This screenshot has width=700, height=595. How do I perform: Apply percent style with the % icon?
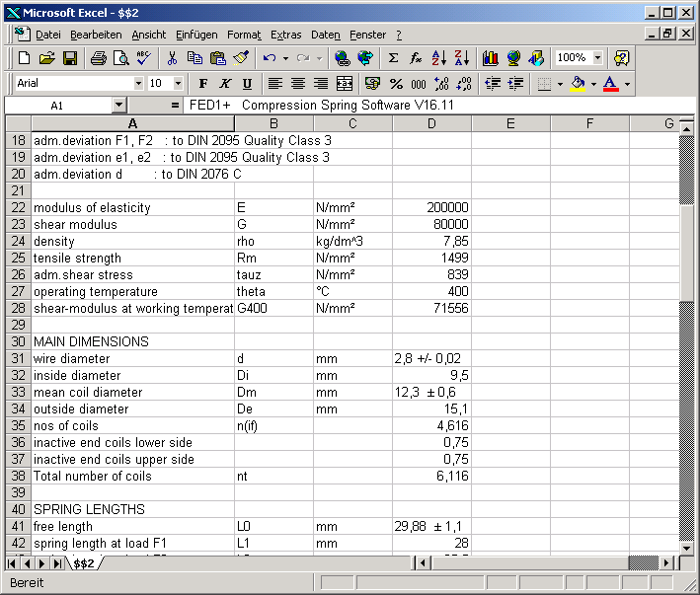(396, 84)
